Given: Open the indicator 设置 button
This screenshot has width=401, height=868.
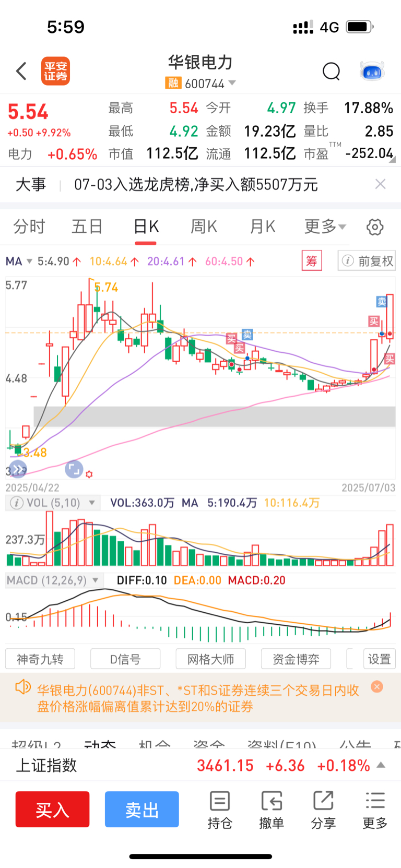Looking at the screenshot, I should tap(379, 659).
